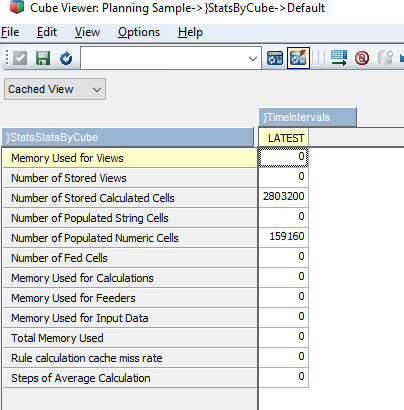Click the cube icon in title bar
The height and width of the screenshot is (410, 404).
[17, 7]
